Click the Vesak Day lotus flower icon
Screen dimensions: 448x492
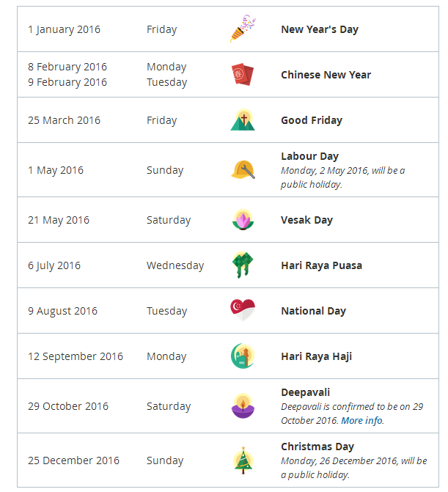pos(243,220)
